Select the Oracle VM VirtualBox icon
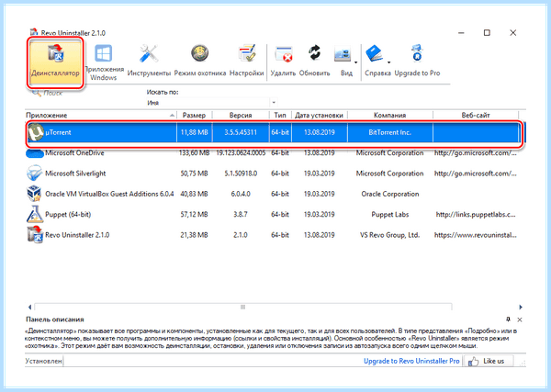 (35, 194)
